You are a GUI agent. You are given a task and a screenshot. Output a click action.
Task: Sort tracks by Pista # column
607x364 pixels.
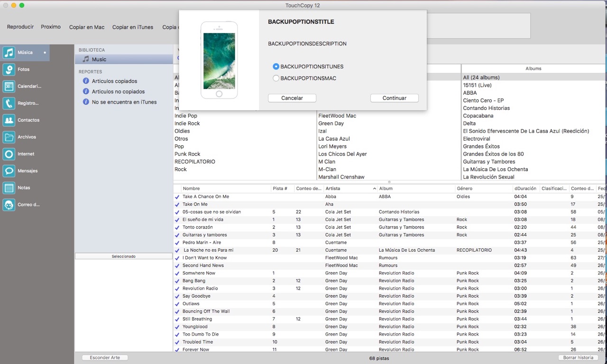[x=283, y=189]
